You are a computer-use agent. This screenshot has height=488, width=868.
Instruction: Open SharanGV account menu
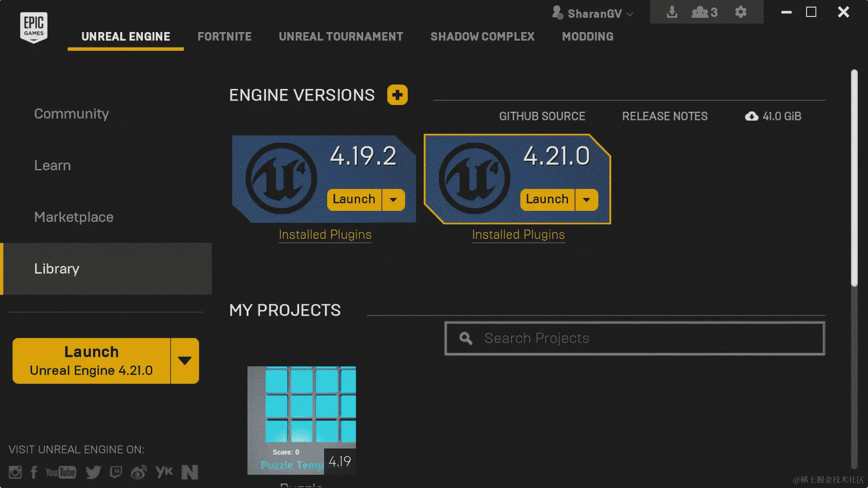click(593, 14)
